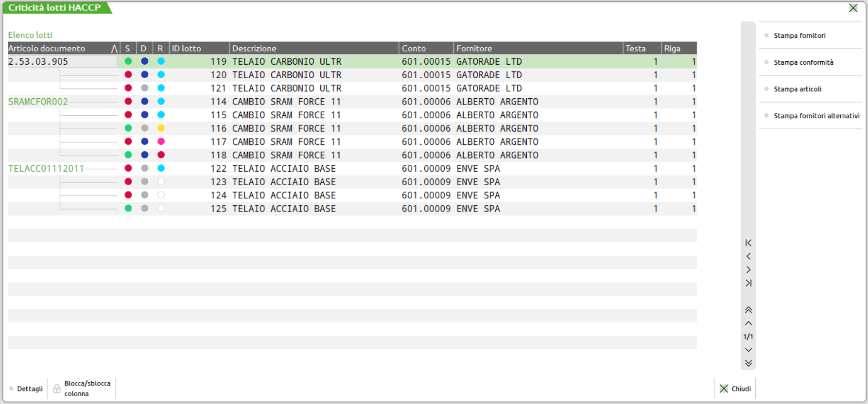The image size is (868, 404).
Task: Click double-down page scroll arrow
Action: (748, 363)
